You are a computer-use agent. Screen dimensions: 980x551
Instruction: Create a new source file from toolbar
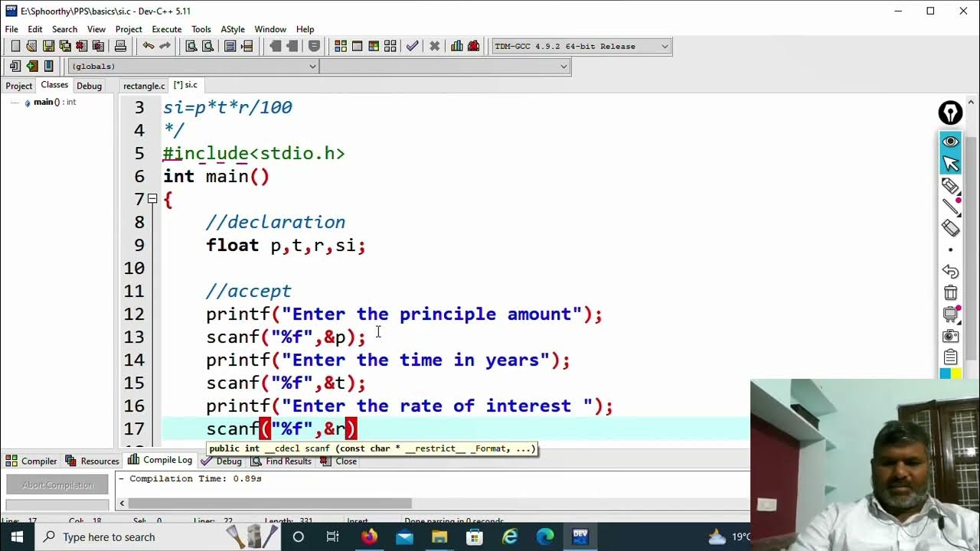click(x=15, y=46)
